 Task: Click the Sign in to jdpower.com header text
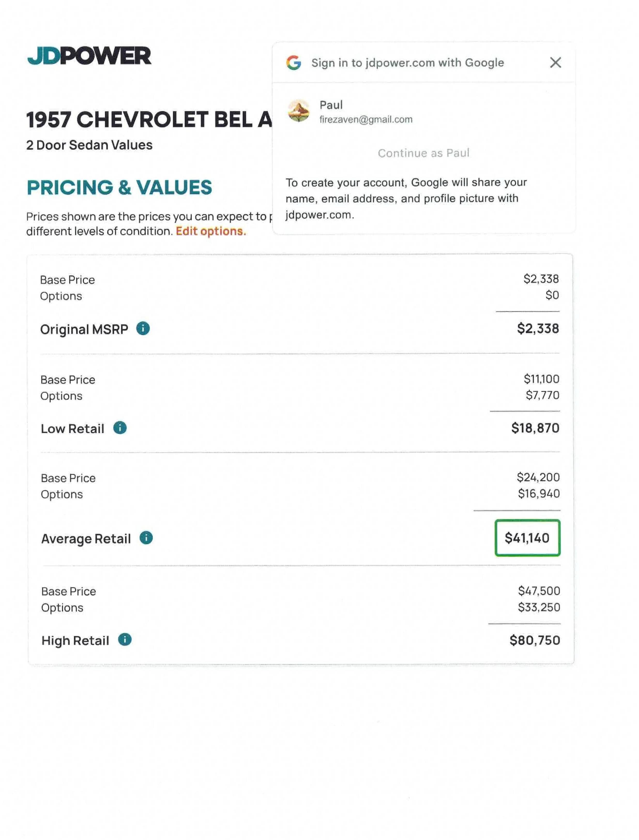tap(407, 63)
